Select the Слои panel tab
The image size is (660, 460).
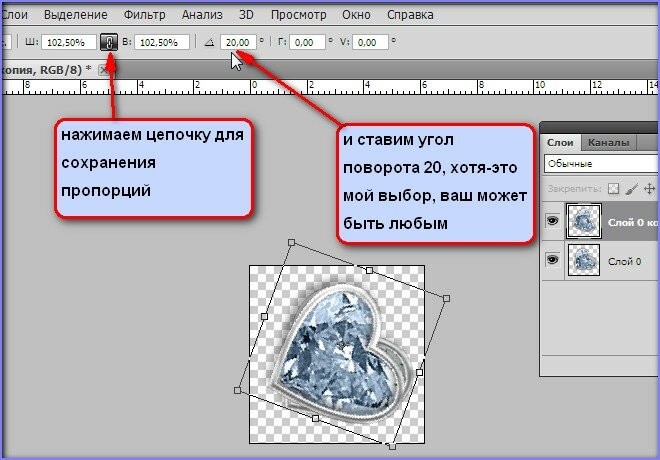561,142
